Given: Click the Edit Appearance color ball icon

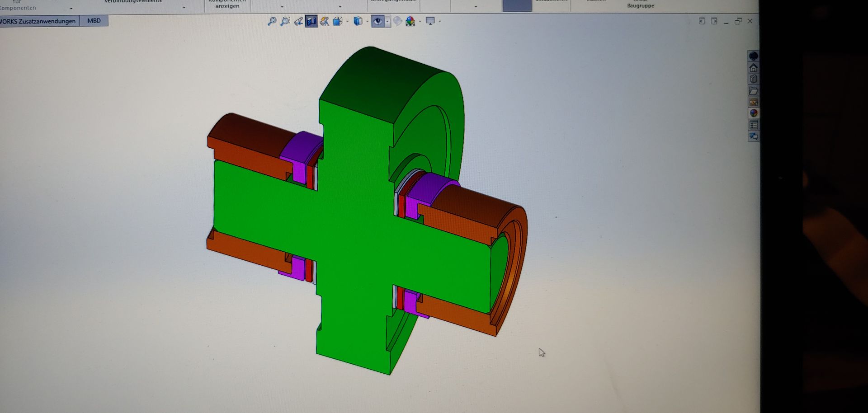Looking at the screenshot, I should click(x=397, y=21).
